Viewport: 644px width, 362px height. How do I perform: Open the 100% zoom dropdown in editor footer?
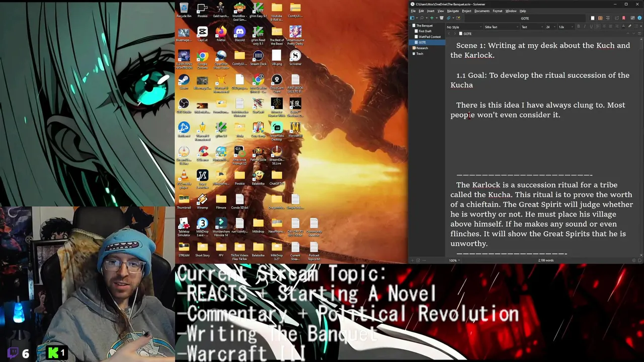pyautogui.click(x=454, y=260)
